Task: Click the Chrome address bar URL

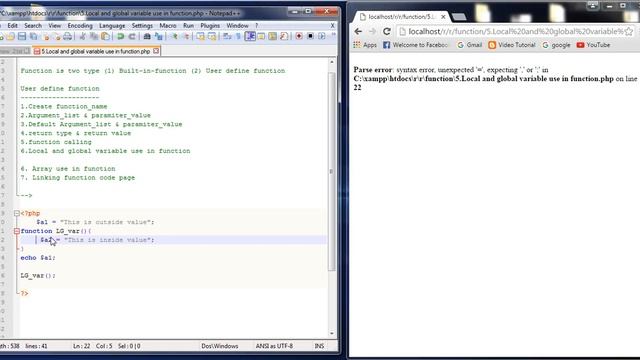Action: [x=515, y=31]
